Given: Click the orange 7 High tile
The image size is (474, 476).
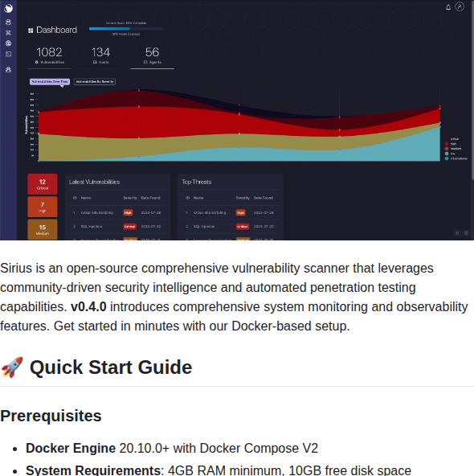Looking at the screenshot, I should [43, 207].
